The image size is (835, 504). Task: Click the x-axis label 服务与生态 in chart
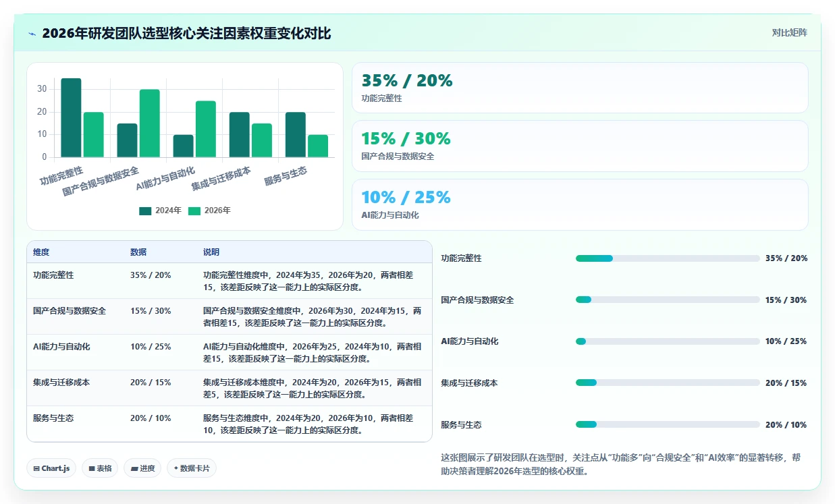[286, 177]
